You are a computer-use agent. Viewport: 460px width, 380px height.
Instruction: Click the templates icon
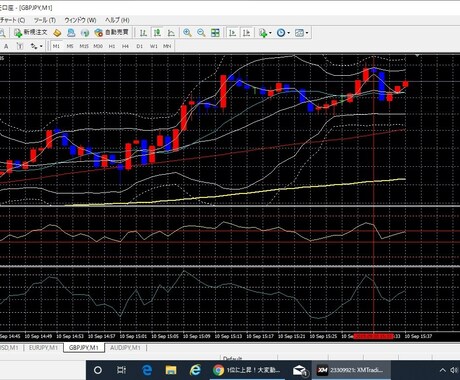pyautogui.click(x=299, y=33)
